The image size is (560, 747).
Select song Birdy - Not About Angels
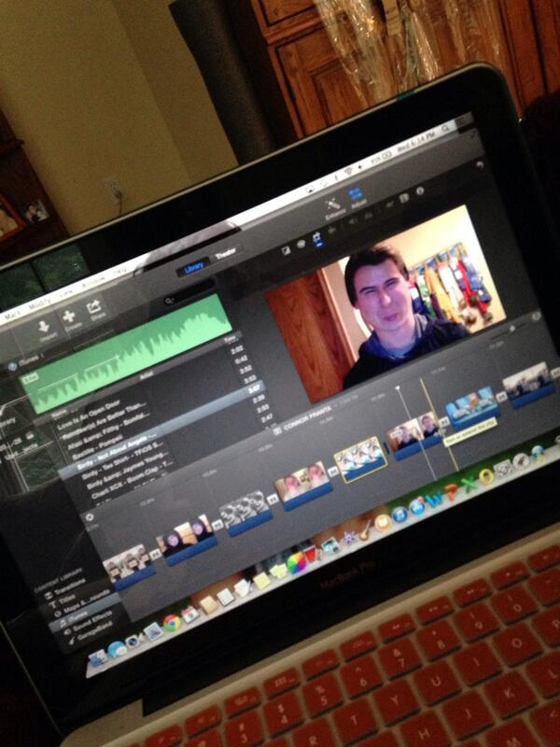tap(119, 451)
